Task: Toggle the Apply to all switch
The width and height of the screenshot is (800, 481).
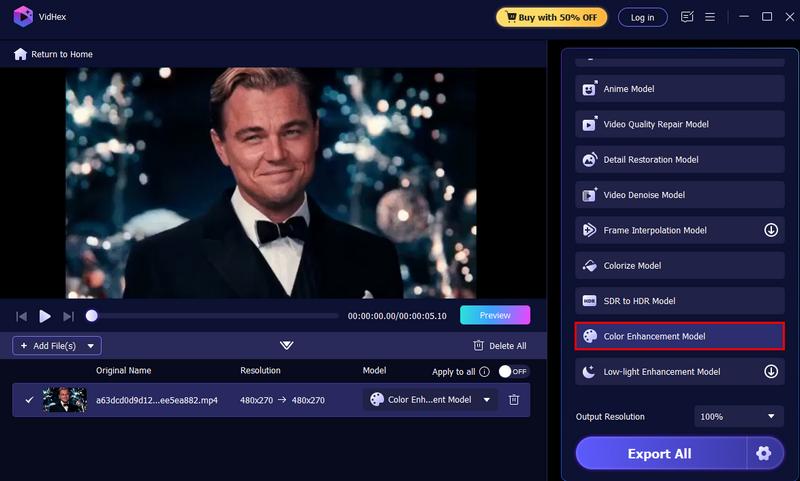Action: pos(513,371)
